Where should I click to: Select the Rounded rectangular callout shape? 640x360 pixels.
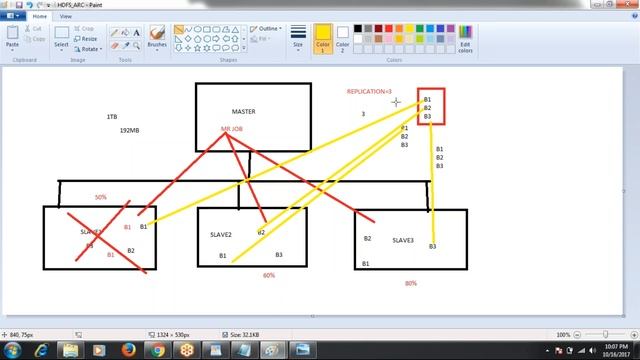[x=216, y=48]
